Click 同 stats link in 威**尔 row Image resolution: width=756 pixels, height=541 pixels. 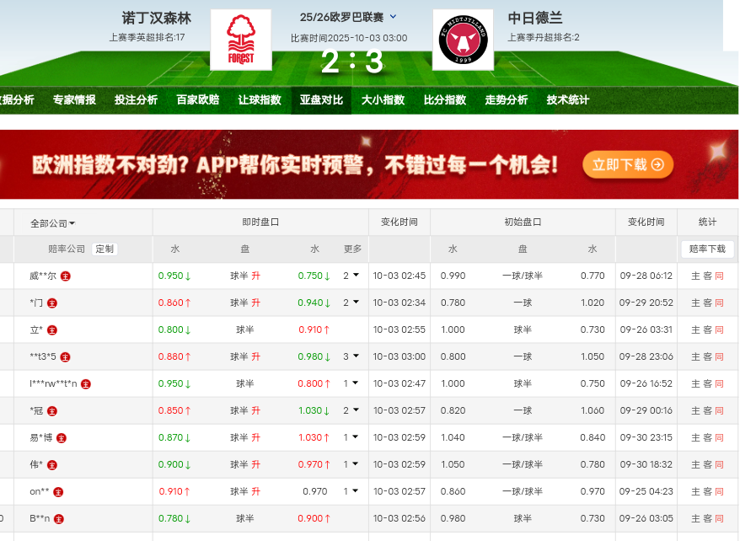tap(719, 276)
